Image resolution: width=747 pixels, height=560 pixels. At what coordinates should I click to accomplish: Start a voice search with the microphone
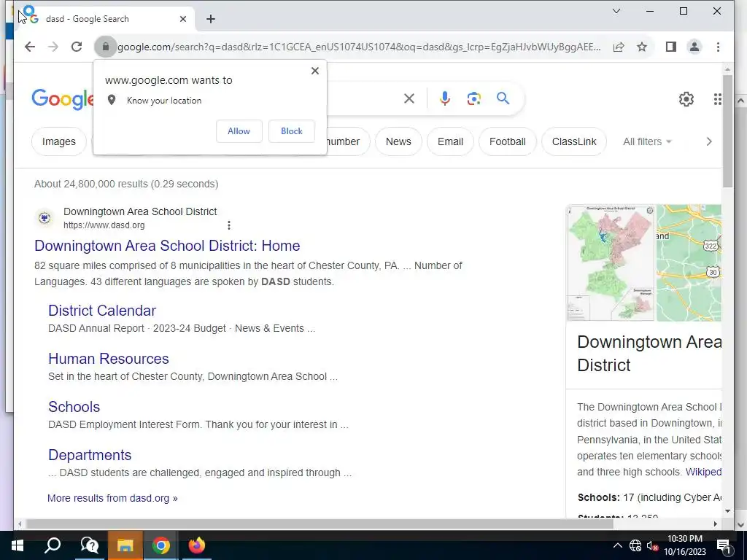444,98
